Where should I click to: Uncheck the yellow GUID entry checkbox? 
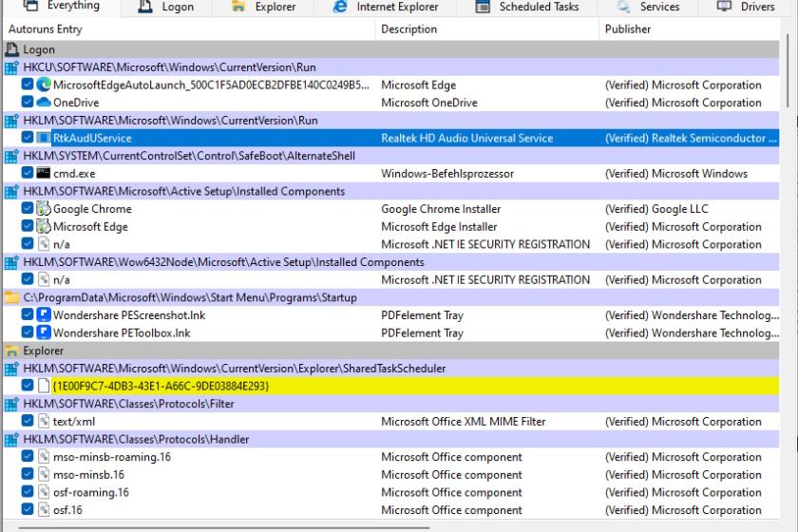(28, 386)
